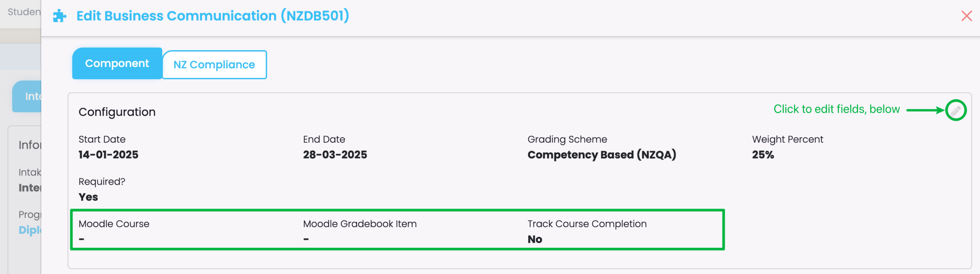Click the dialog title Edit Business Communication (NZDB501)
980x274 pixels.
212,16
